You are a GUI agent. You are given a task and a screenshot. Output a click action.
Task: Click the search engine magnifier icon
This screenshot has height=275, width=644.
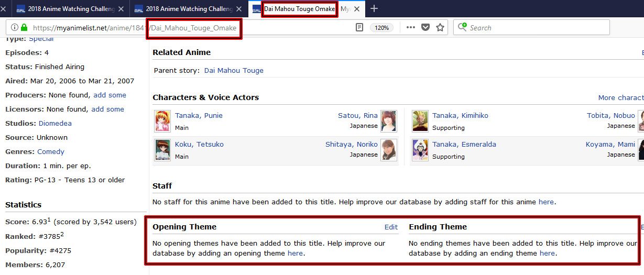462,28
